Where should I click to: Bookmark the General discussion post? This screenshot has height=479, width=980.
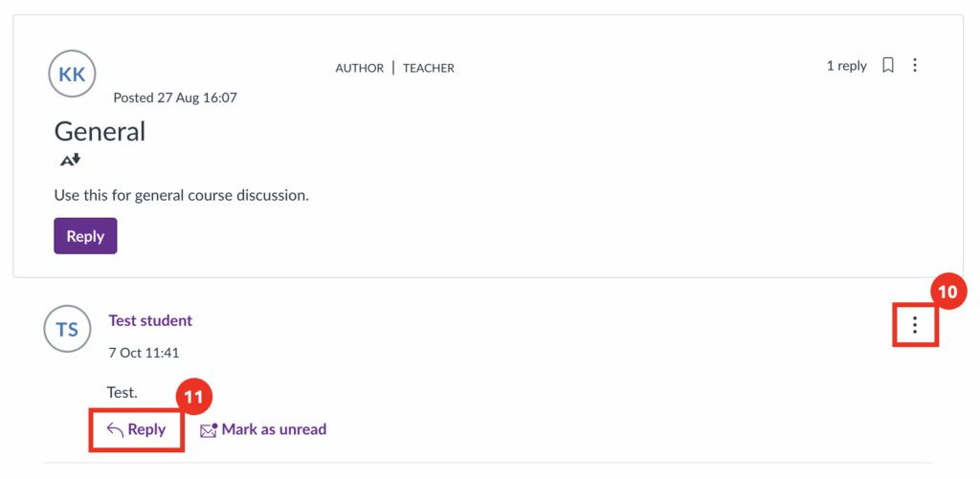tap(888, 66)
